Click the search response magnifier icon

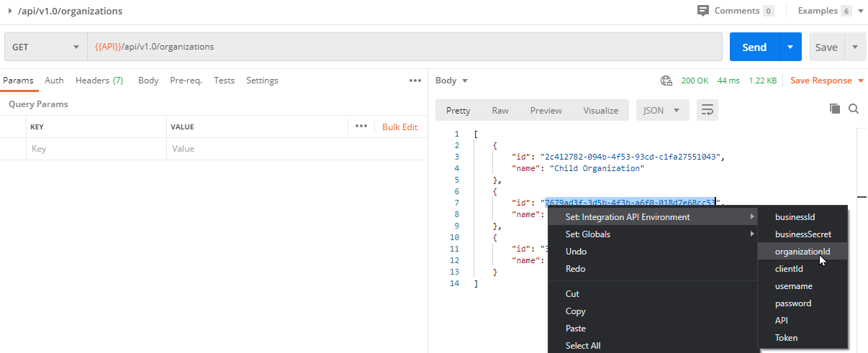(x=854, y=109)
